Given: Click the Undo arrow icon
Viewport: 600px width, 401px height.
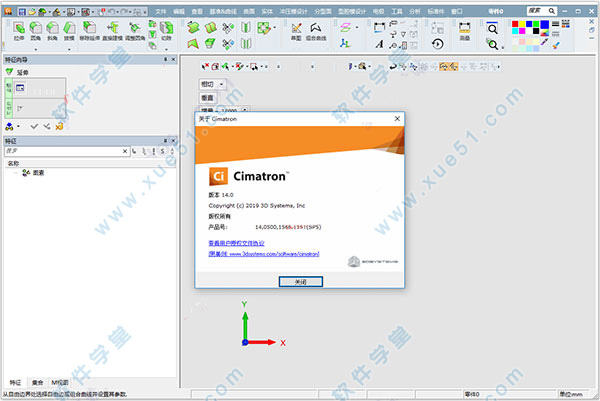Looking at the screenshot, I should (x=112, y=11).
